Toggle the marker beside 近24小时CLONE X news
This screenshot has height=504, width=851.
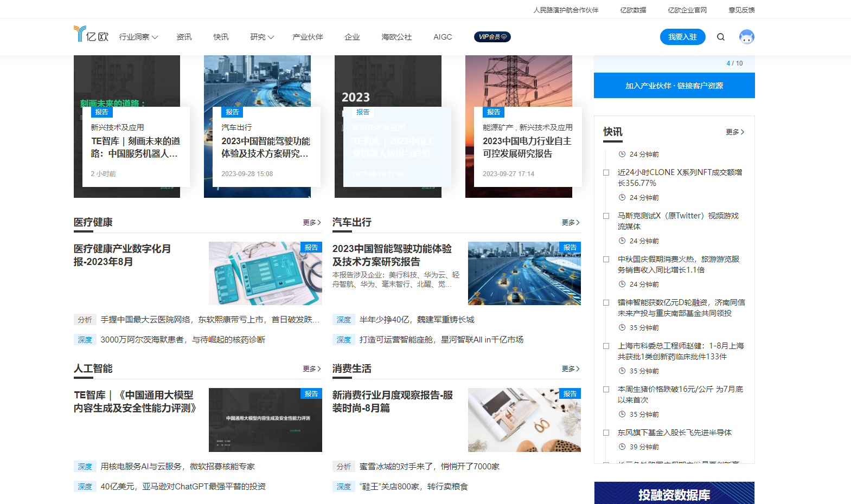point(606,172)
